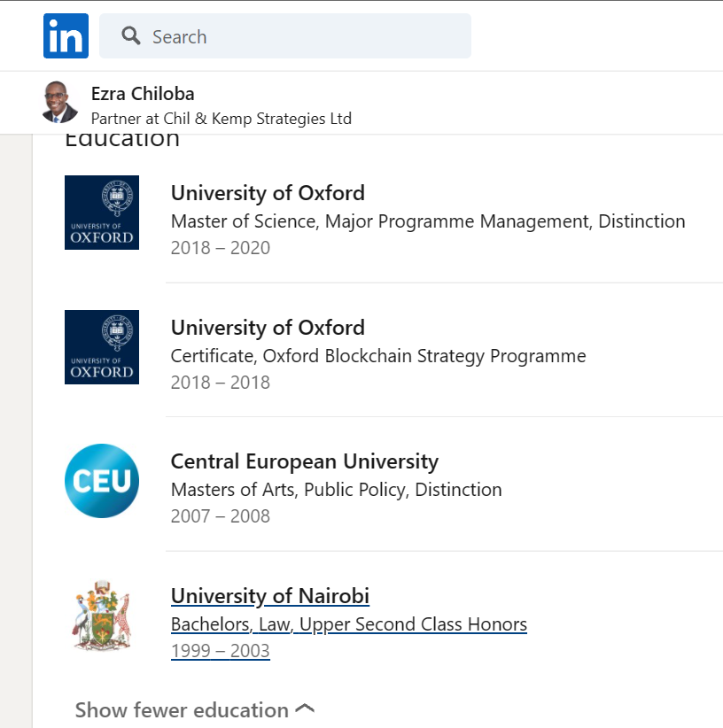Open University of Oxford Certificate entry title
Image resolution: width=723 pixels, height=728 pixels.
point(268,328)
